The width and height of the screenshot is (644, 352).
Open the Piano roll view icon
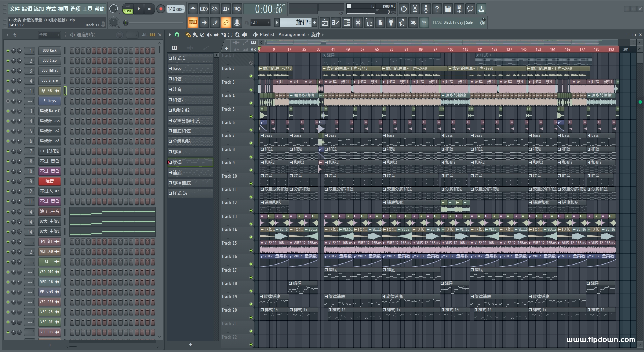(x=336, y=23)
